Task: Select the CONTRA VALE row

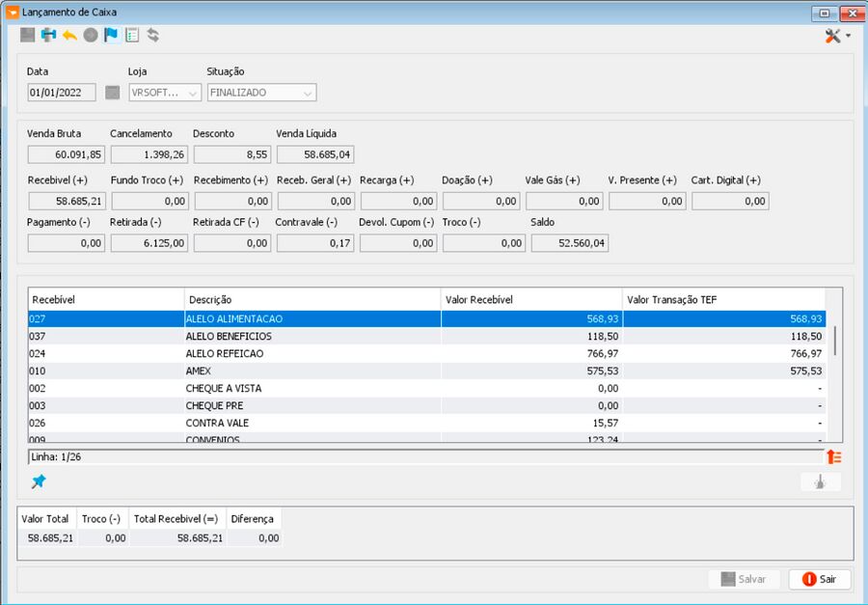Action: (x=427, y=423)
